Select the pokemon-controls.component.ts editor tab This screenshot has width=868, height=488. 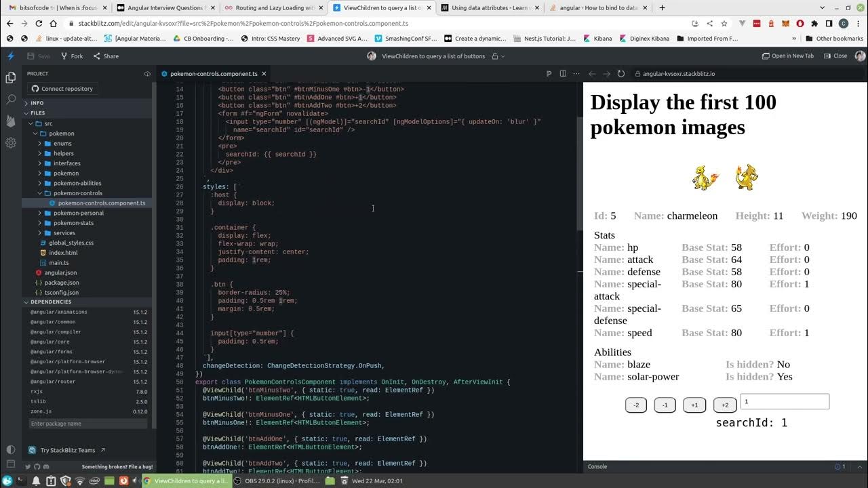(x=214, y=73)
